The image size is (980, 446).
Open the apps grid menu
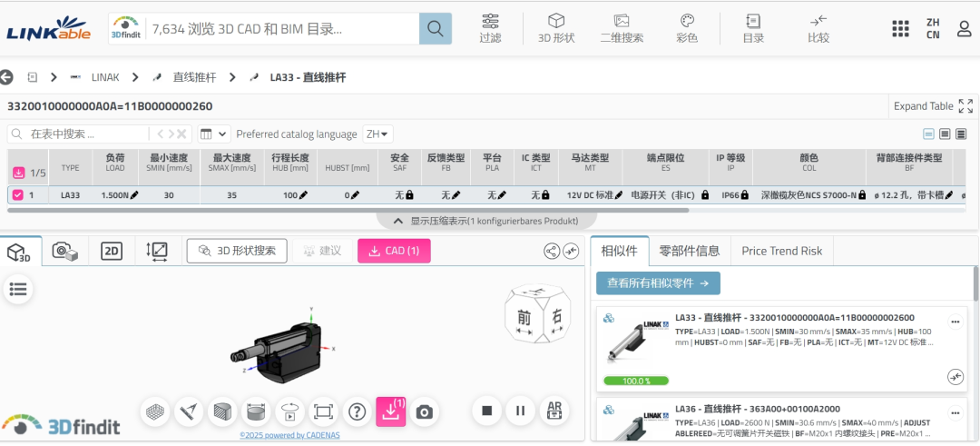[x=900, y=29]
